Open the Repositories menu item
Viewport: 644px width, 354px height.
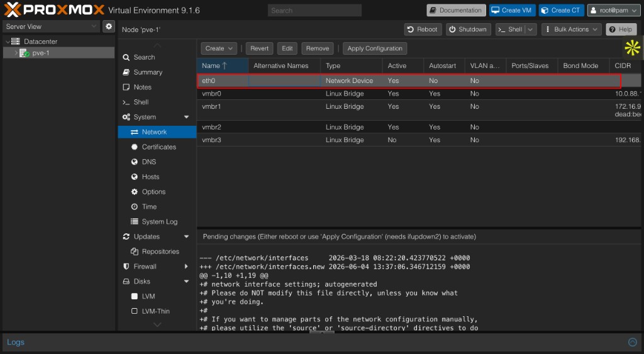point(157,252)
